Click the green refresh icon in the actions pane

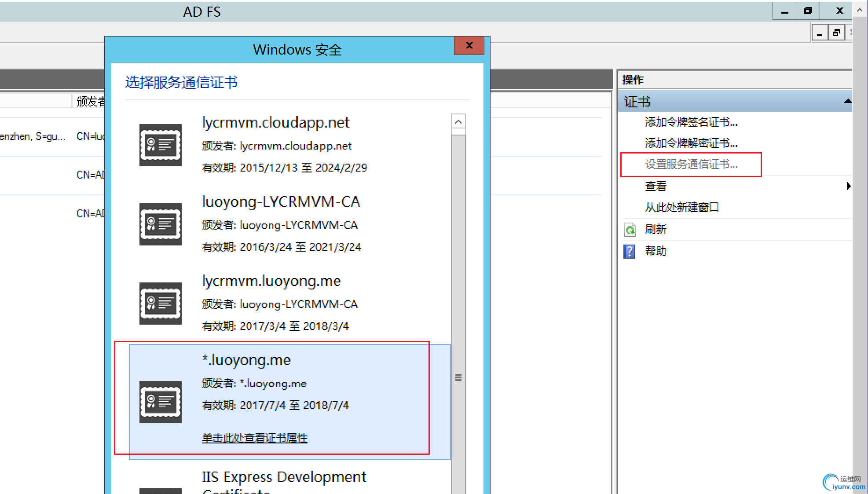[x=630, y=230]
